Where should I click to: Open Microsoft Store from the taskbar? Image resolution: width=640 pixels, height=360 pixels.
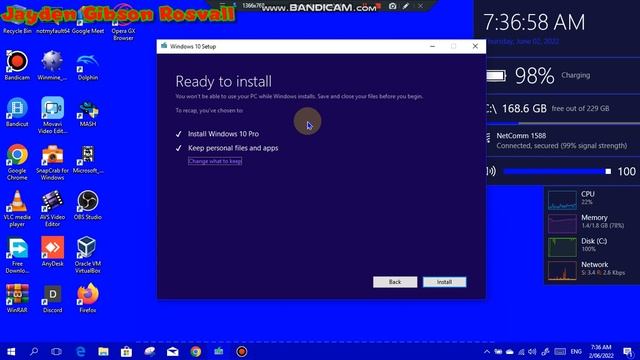point(126,351)
